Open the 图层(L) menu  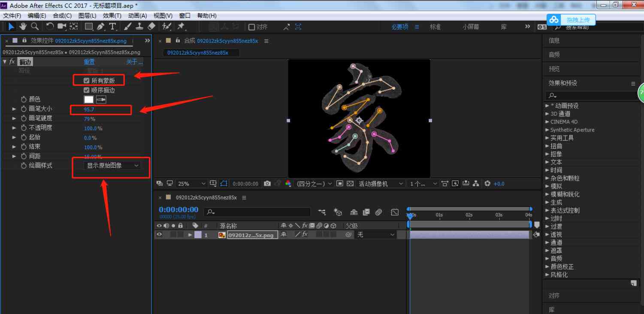[88, 15]
